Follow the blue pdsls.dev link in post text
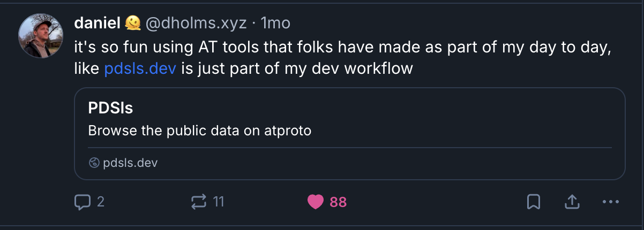644x230 pixels. point(140,69)
